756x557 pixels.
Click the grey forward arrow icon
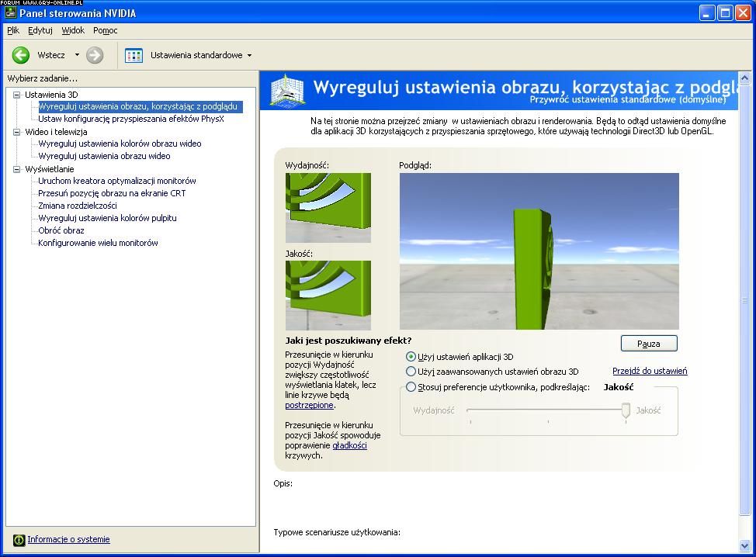point(95,55)
